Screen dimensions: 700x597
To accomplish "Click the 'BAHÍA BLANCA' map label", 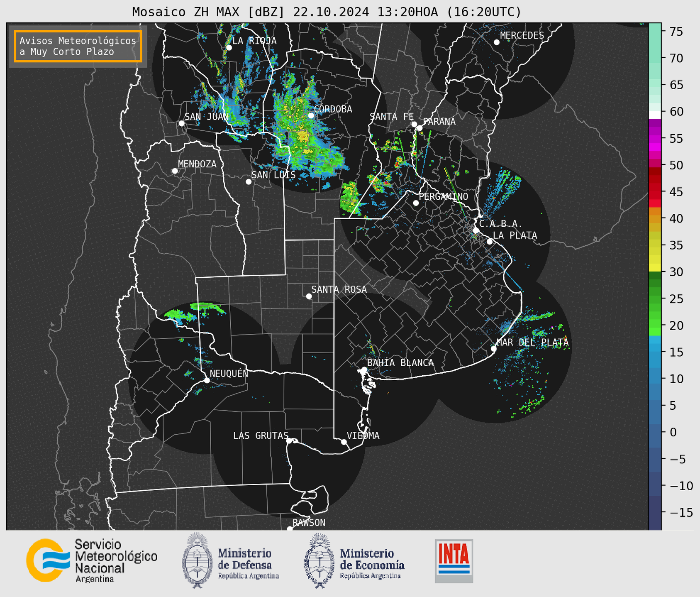I will [x=400, y=363].
